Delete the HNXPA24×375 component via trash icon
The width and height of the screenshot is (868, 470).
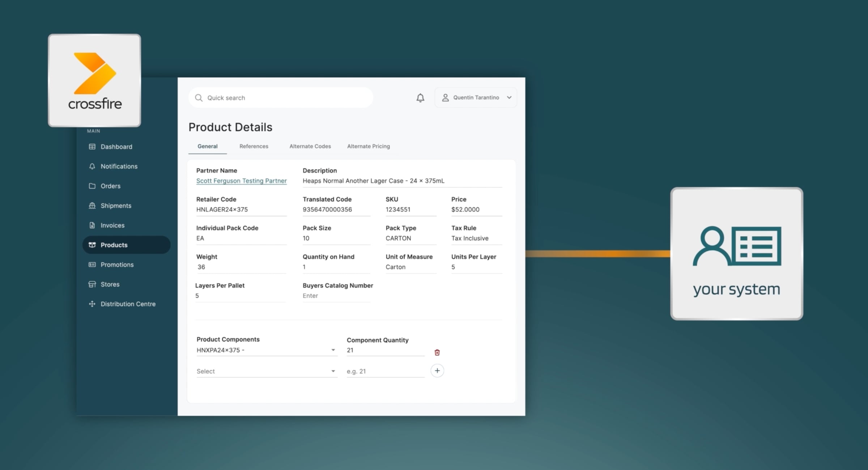pos(437,352)
